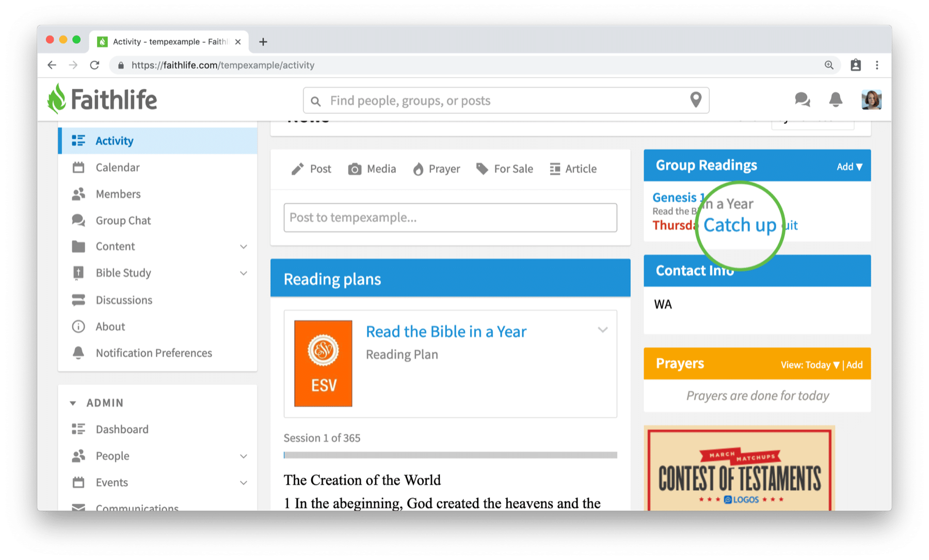The width and height of the screenshot is (929, 560).
Task: Open Read the Bible in a Year link
Action: point(446,332)
